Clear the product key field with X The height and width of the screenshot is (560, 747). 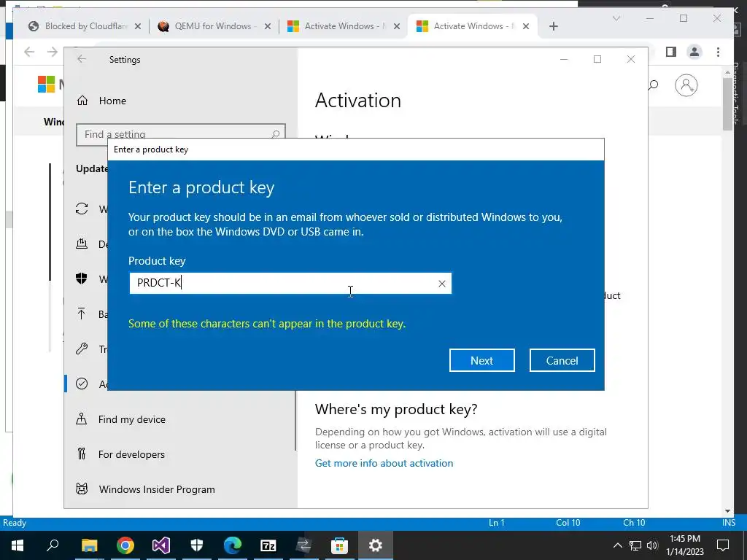pos(441,284)
